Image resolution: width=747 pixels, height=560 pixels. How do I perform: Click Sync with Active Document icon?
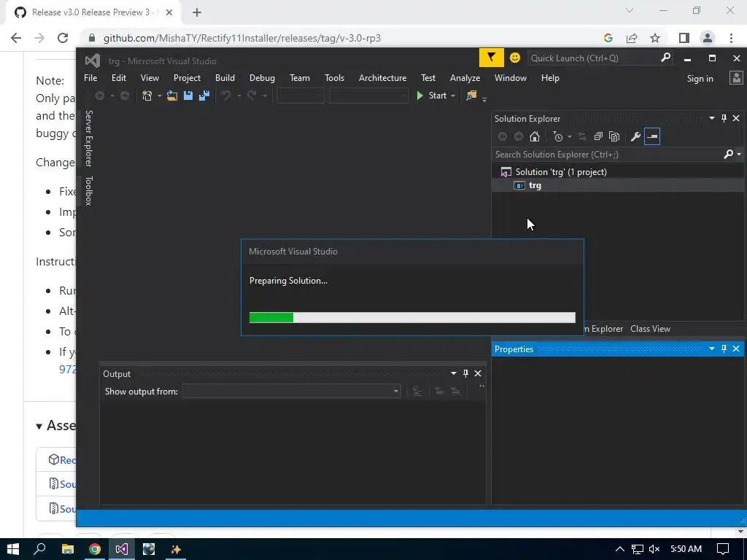(x=581, y=136)
